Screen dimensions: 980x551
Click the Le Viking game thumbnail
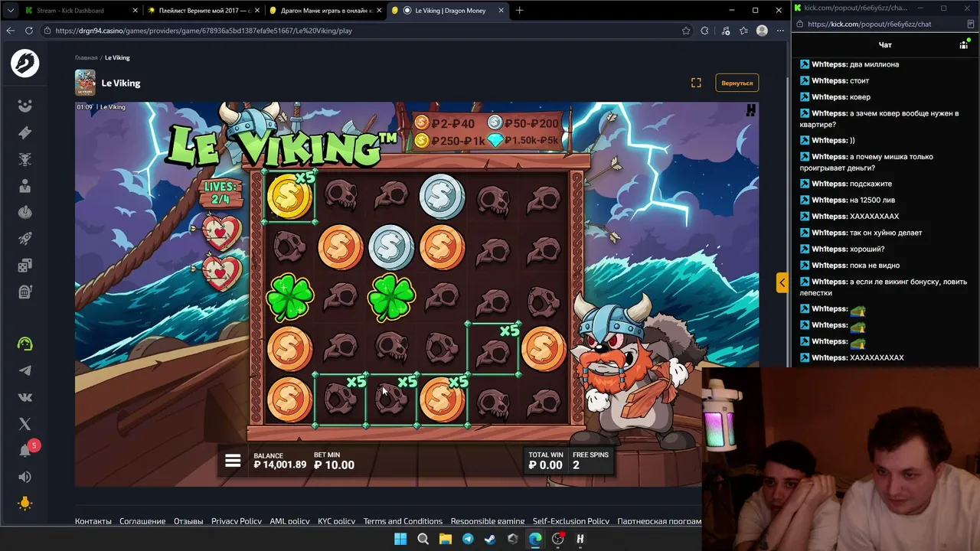pyautogui.click(x=85, y=83)
